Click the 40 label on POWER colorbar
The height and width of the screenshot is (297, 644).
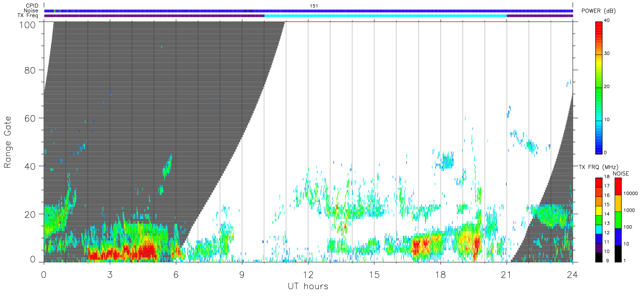click(608, 21)
